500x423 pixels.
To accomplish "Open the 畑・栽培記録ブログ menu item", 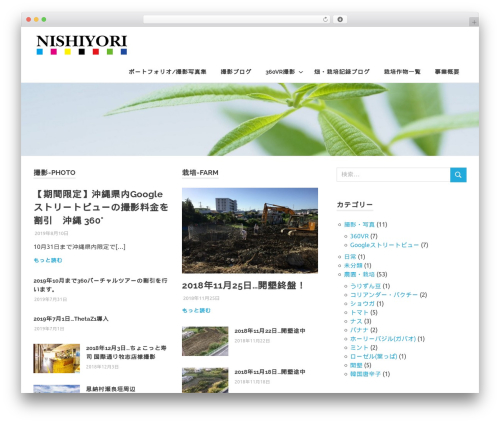I will pyautogui.click(x=342, y=72).
